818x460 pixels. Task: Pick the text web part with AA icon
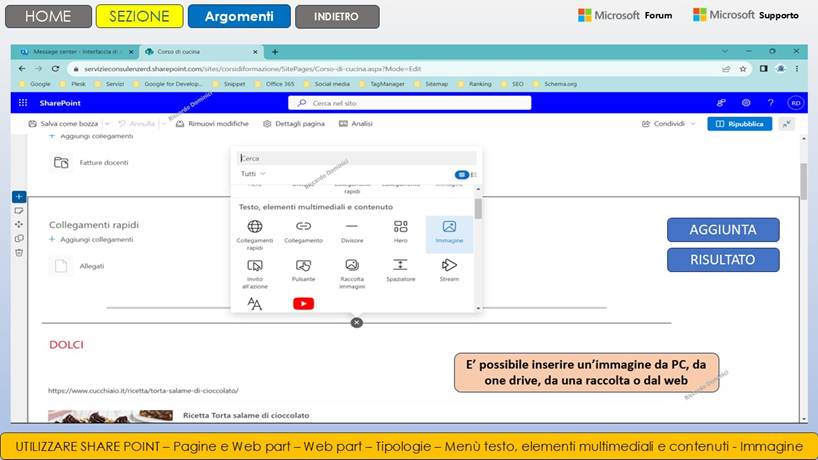coord(255,304)
